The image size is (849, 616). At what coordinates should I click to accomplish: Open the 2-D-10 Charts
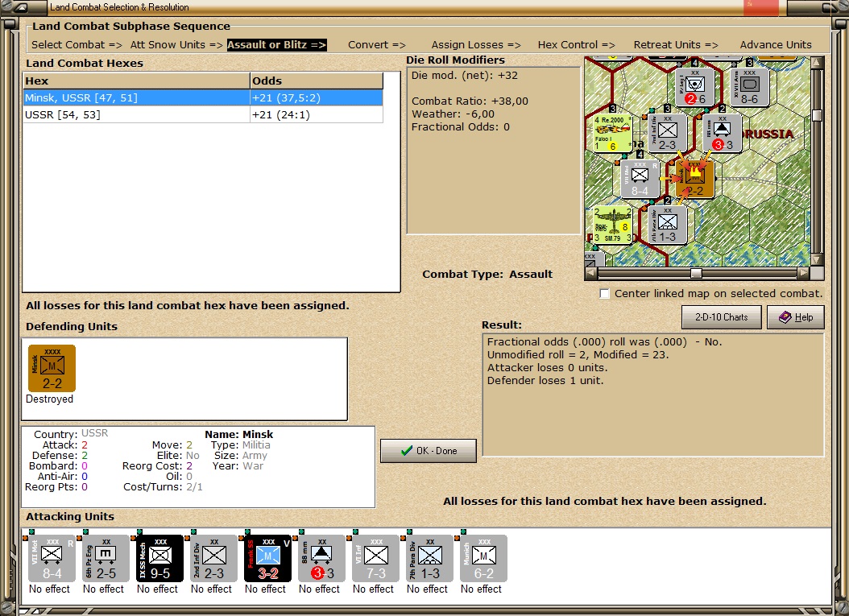(x=721, y=317)
